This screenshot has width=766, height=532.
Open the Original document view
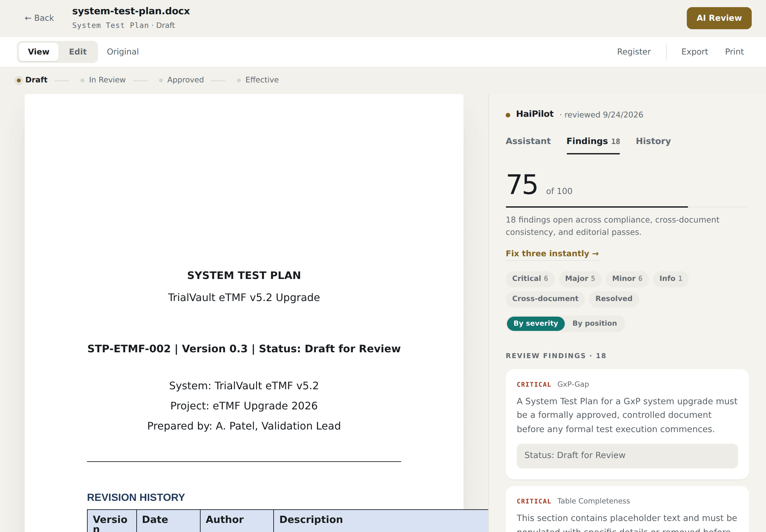pyautogui.click(x=123, y=52)
